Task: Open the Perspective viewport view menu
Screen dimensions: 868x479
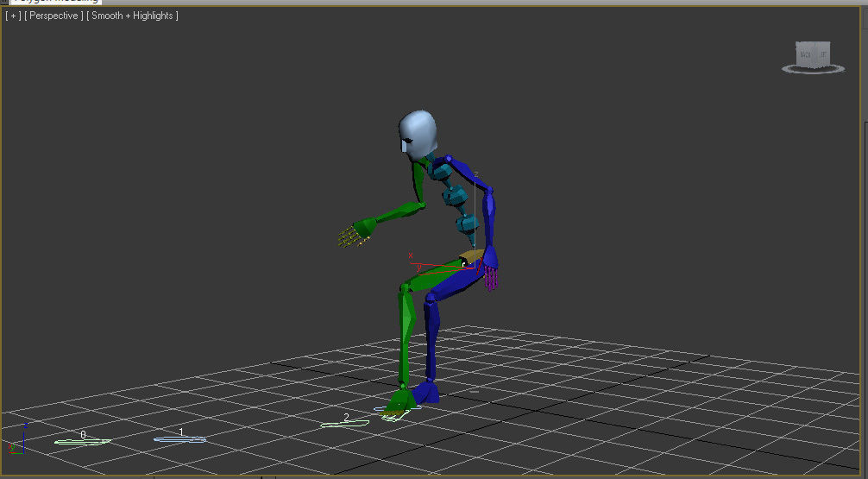Action: (x=53, y=16)
